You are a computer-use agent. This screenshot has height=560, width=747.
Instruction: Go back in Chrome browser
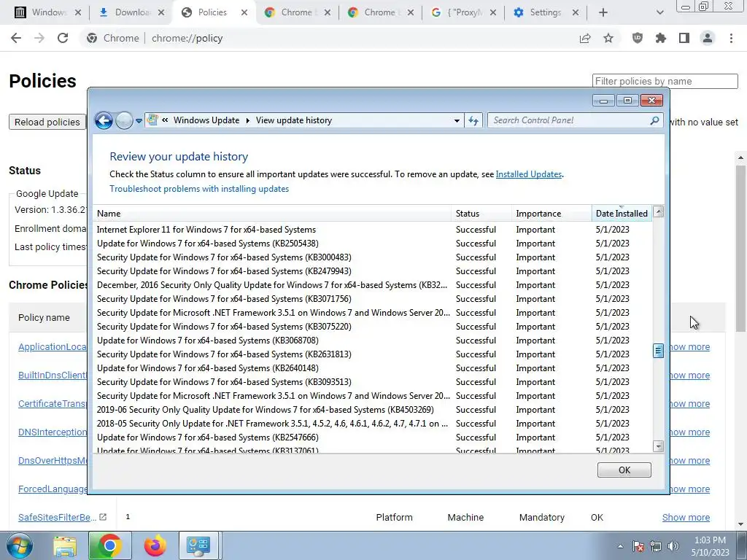(x=16, y=38)
